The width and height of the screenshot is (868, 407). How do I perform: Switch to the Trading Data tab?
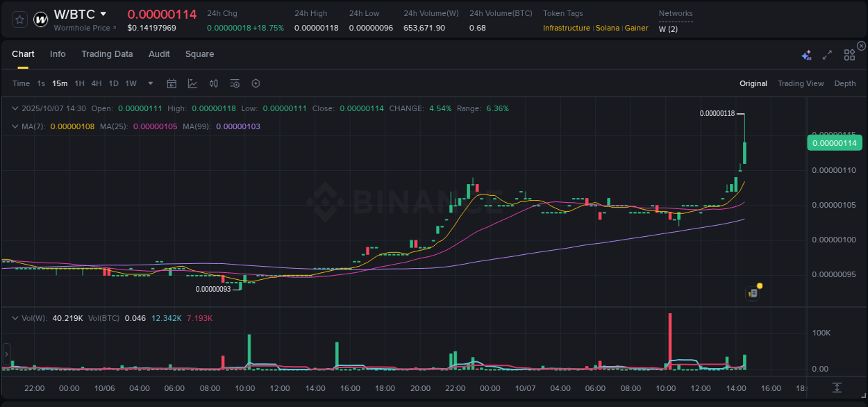pos(107,53)
